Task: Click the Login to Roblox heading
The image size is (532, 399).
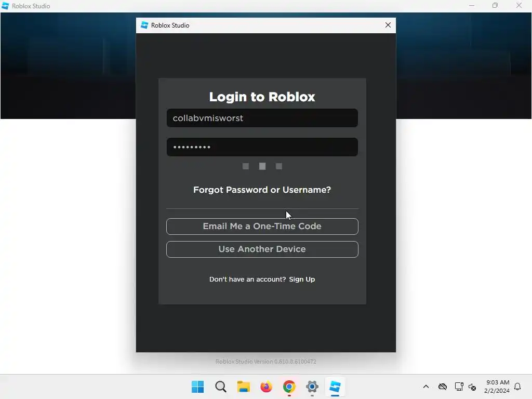Action: [x=262, y=97]
